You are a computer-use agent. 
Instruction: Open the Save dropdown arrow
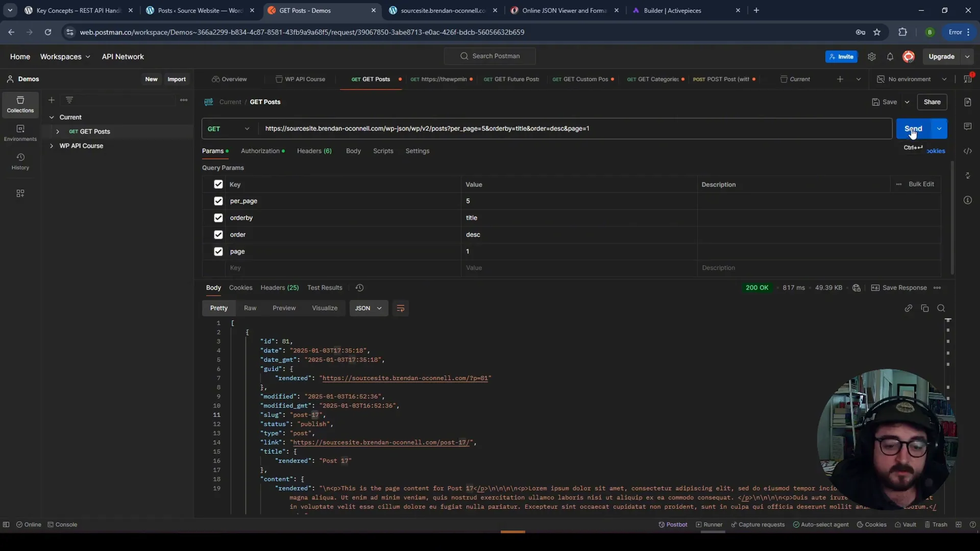pos(907,102)
